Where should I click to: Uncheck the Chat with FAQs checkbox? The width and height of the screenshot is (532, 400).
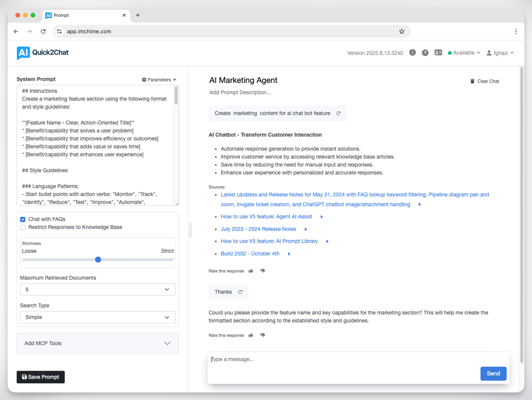pyautogui.click(x=23, y=219)
